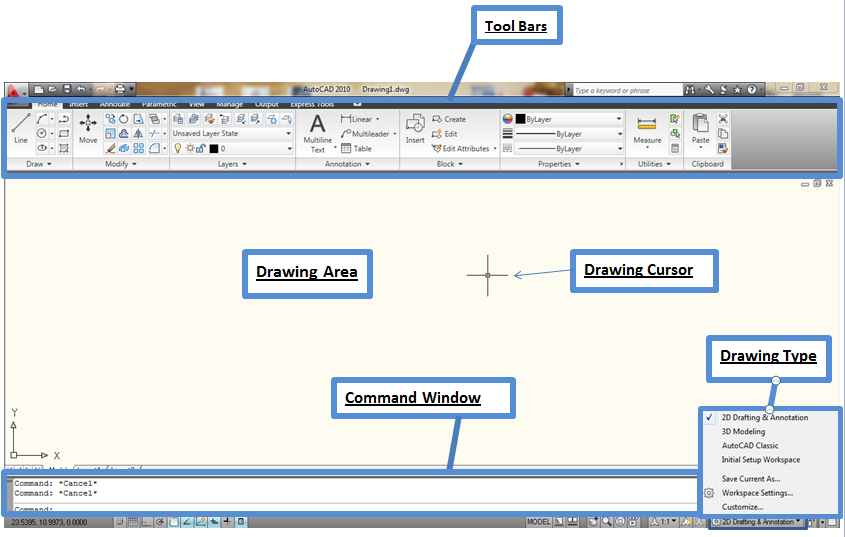Select 3D Modeling workspace option
This screenshot has width=845, height=537.
point(743,431)
